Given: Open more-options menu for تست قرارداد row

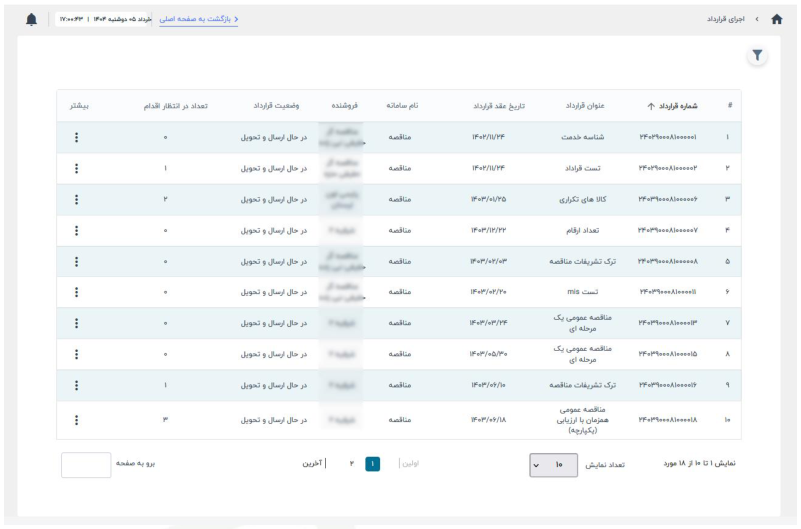Looking at the screenshot, I should tap(77, 169).
